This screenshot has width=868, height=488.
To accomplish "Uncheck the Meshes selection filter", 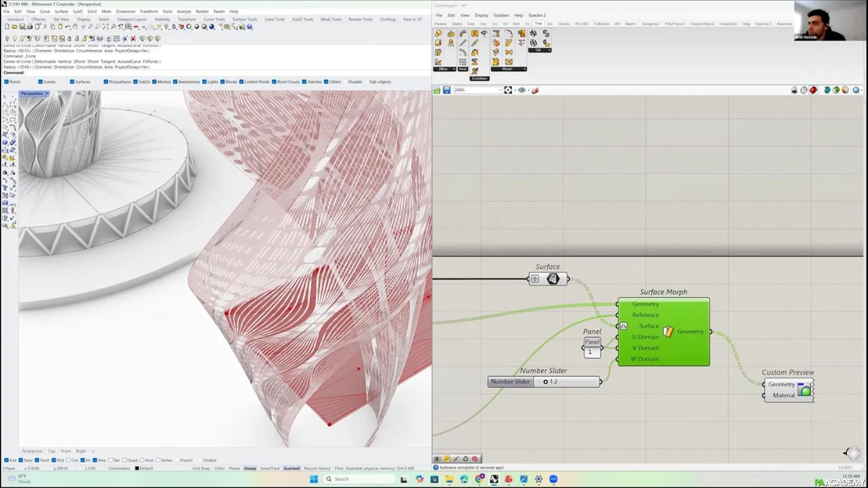I will [154, 82].
